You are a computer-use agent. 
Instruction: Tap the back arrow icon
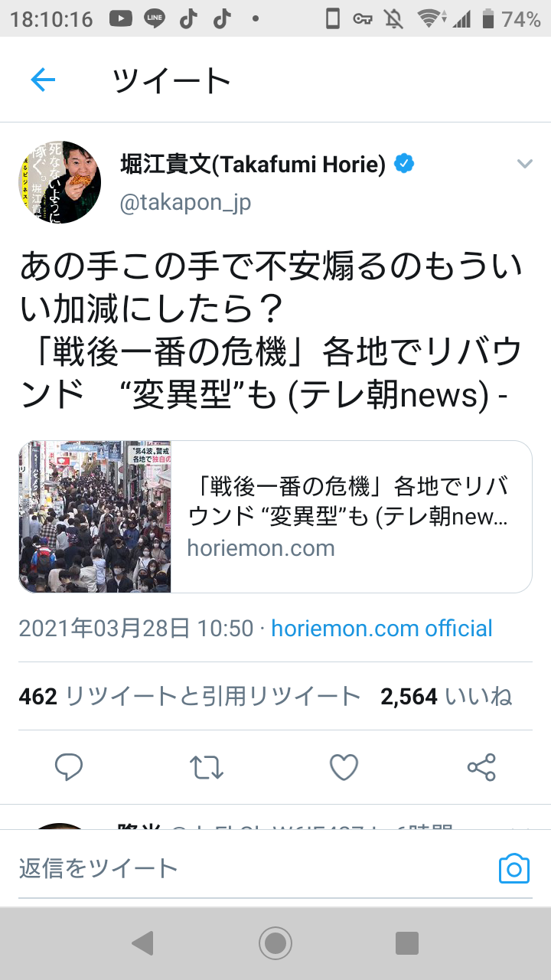tap(43, 80)
